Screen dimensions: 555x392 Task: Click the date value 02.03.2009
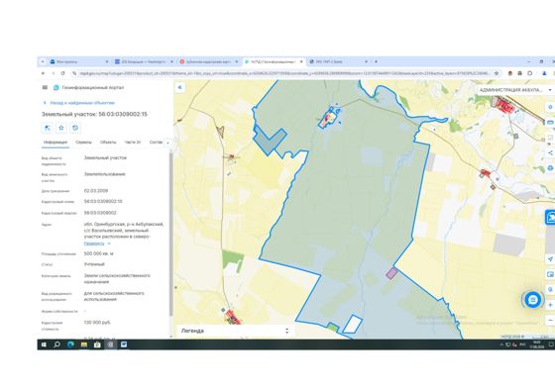96,191
